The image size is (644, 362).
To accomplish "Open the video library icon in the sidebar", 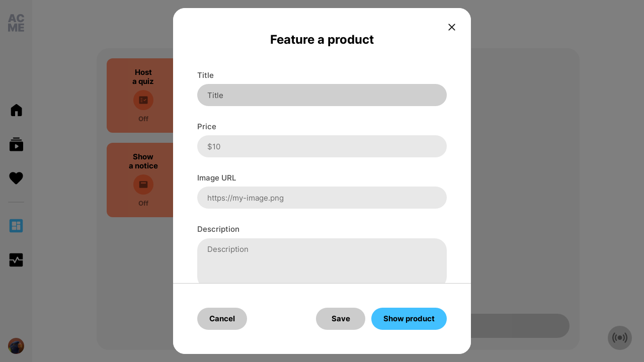I will click(x=16, y=144).
